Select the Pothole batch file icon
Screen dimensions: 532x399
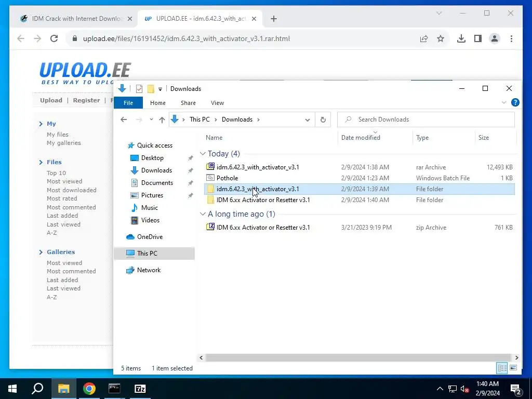click(210, 178)
